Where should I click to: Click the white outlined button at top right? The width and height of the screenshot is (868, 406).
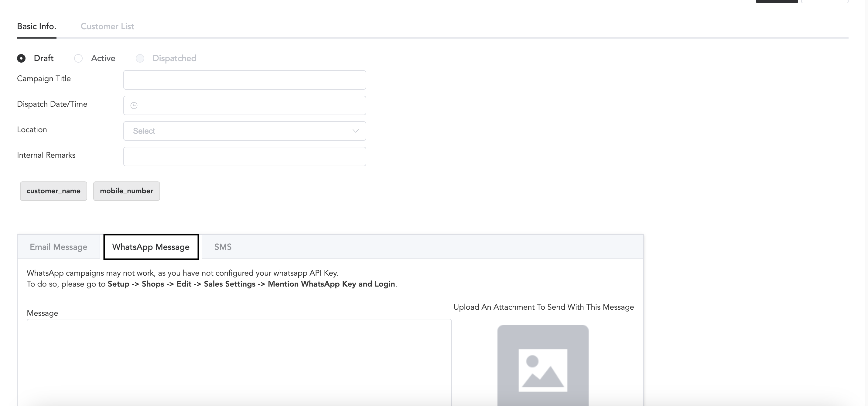pos(824,1)
